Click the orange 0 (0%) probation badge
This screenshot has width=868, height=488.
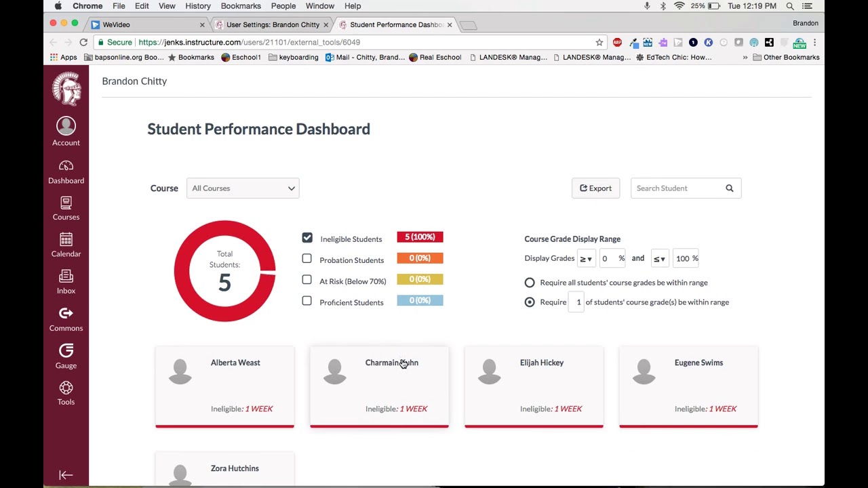(420, 258)
